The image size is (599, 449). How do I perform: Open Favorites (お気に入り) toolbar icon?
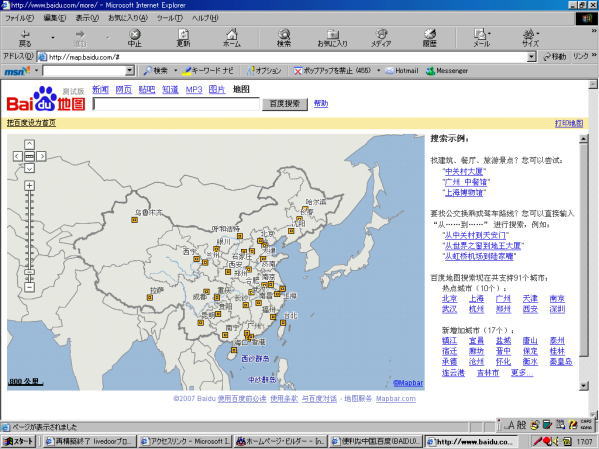coord(333,38)
